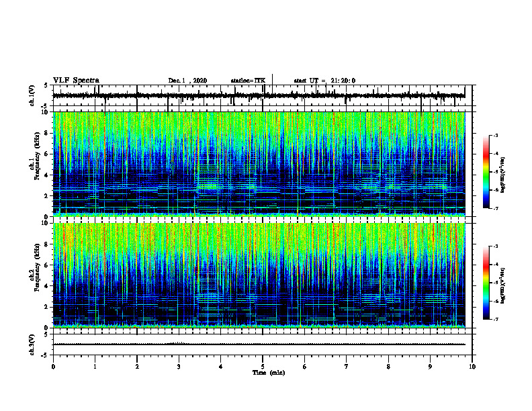
Task: Click the time axis tick label "3"
Action: coord(179,367)
